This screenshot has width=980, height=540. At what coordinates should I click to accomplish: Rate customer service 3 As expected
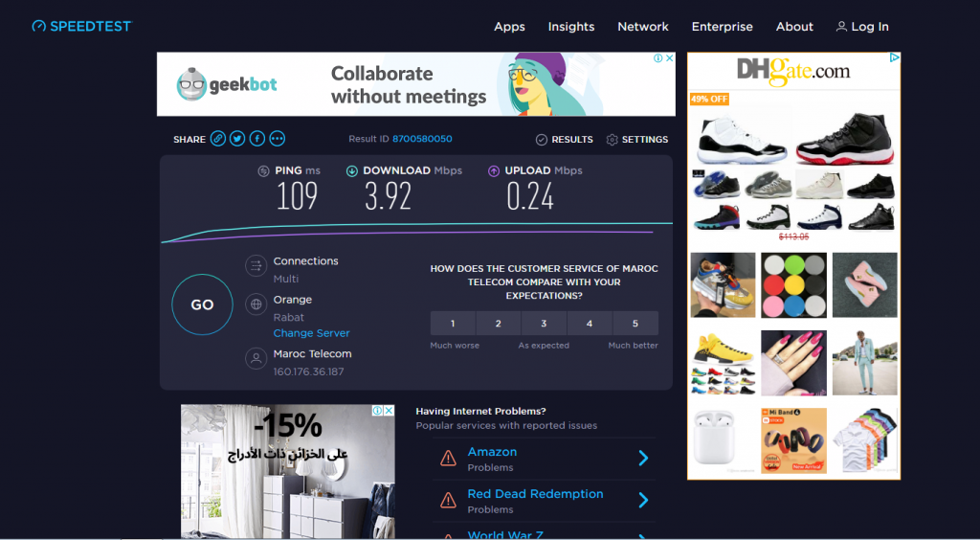click(x=544, y=324)
